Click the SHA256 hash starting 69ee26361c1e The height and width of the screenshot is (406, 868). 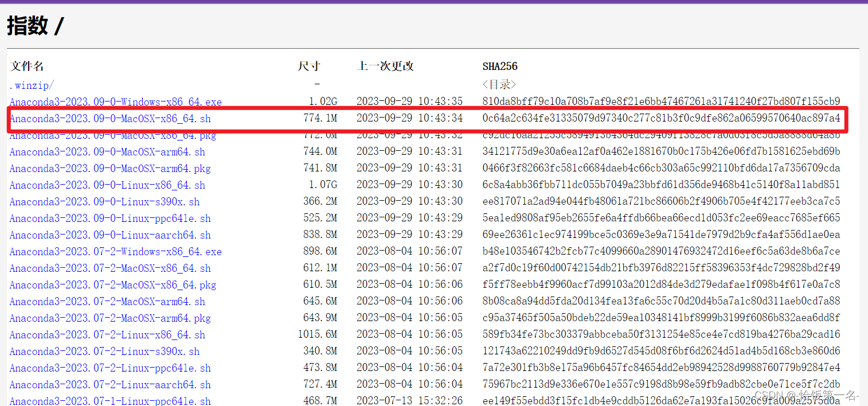coord(661,235)
